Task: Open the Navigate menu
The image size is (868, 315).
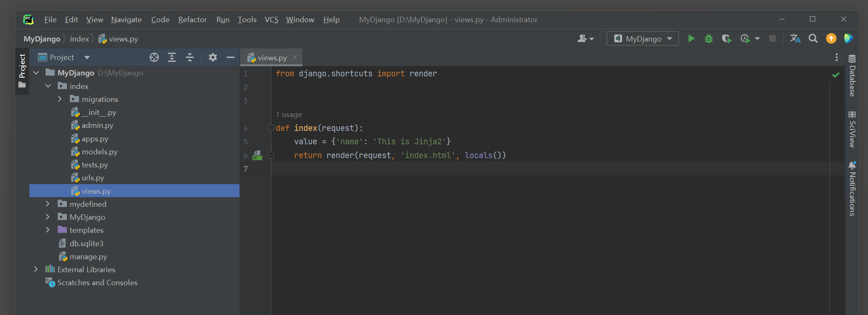Action: 126,19
